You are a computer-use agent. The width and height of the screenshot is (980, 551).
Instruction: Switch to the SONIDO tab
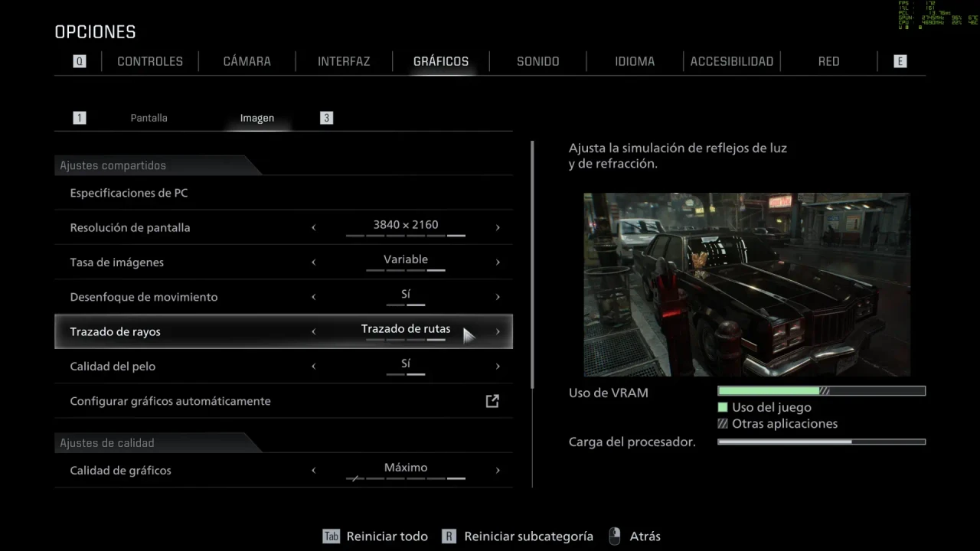pyautogui.click(x=538, y=61)
